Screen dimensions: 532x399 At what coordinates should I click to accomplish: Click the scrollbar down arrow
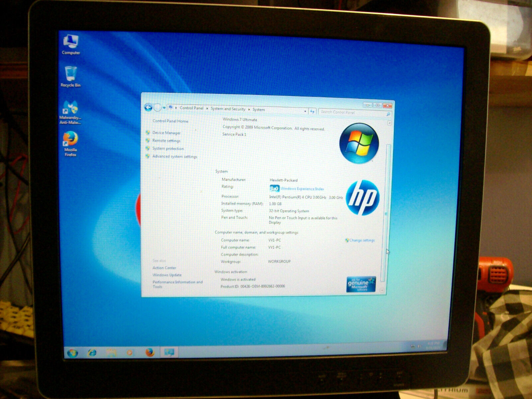coord(382,291)
